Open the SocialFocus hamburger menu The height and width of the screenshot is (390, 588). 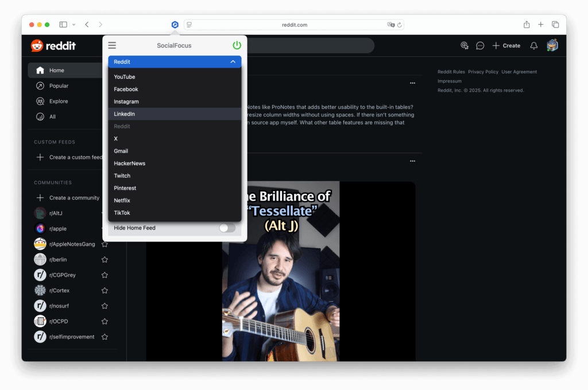[112, 45]
